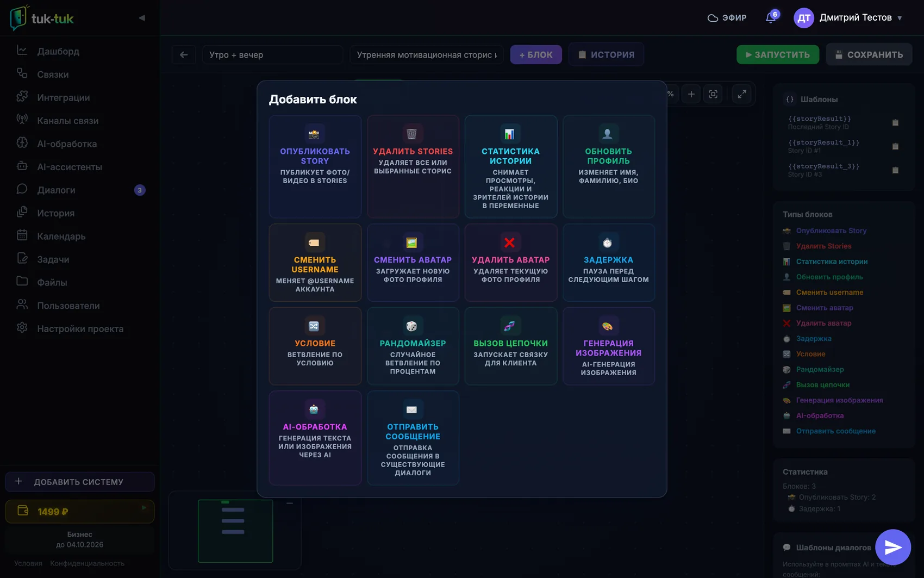The image size is (924, 578).
Task: Choose the Удалить Stories block card
Action: [413, 166]
